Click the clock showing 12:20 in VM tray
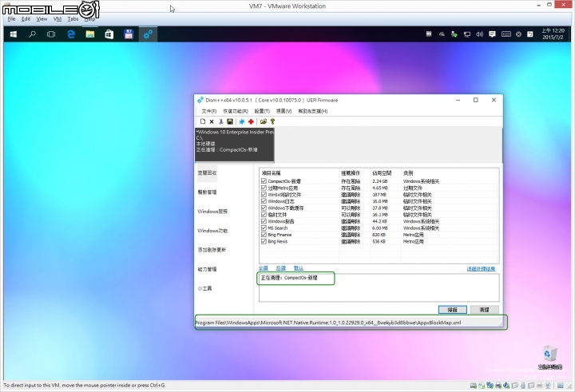The width and height of the screenshot is (575, 392). coord(553,34)
